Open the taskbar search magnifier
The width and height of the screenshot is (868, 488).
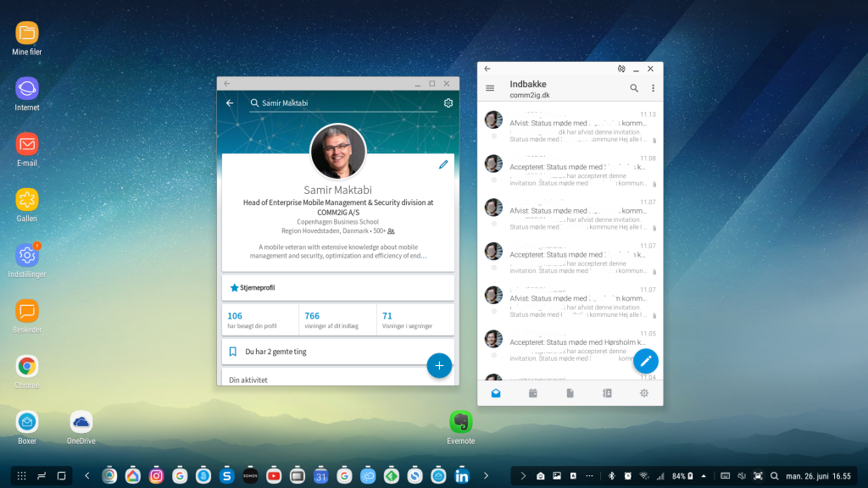point(775,476)
